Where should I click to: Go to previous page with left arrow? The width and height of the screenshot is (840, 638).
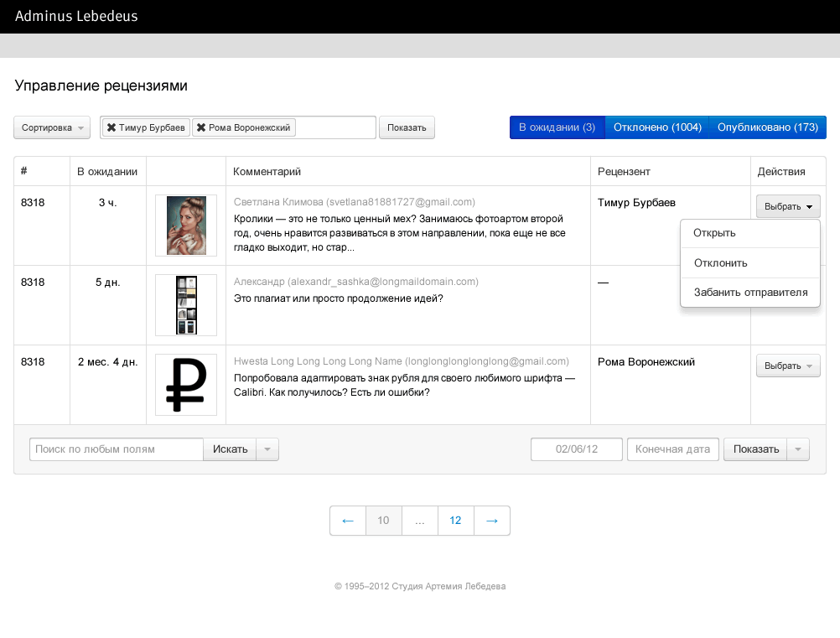click(348, 521)
